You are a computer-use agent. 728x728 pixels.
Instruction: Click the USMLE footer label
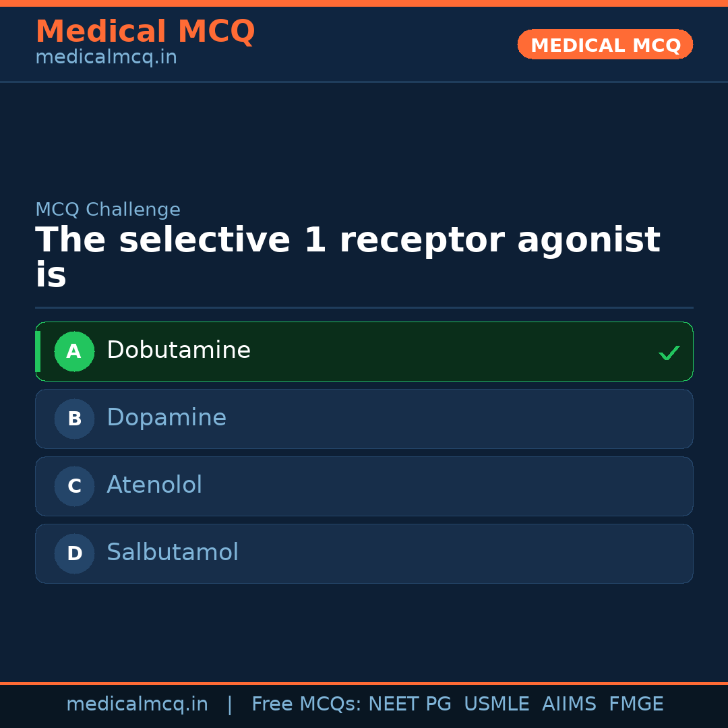(x=497, y=703)
